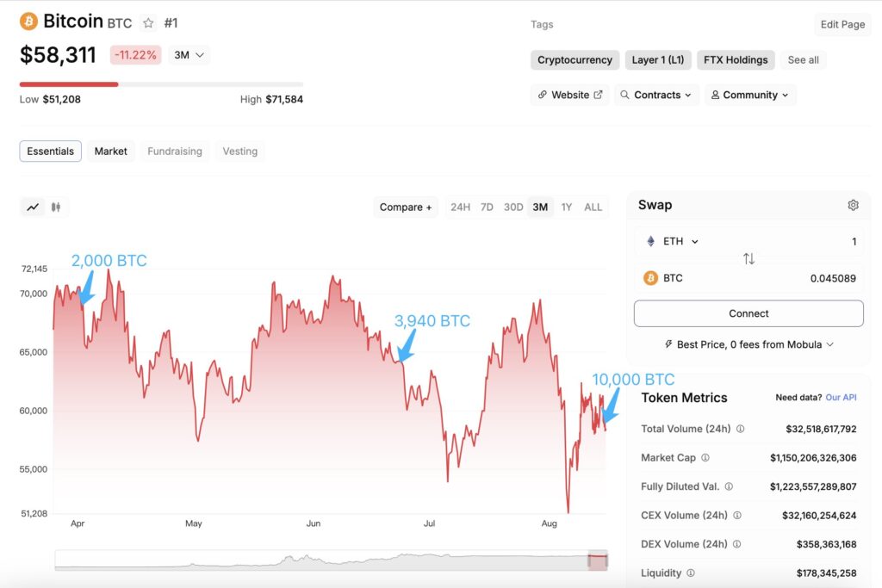Switch to line chart view icon
The height and width of the screenshot is (588, 882).
pyautogui.click(x=33, y=207)
